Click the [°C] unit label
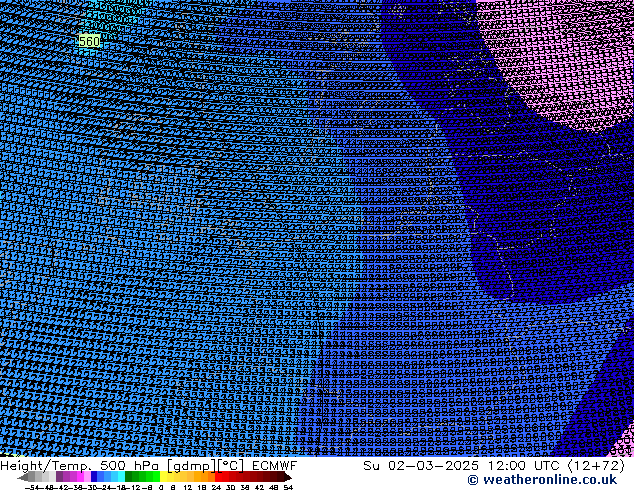This screenshot has height=490, width=634. click(232, 466)
